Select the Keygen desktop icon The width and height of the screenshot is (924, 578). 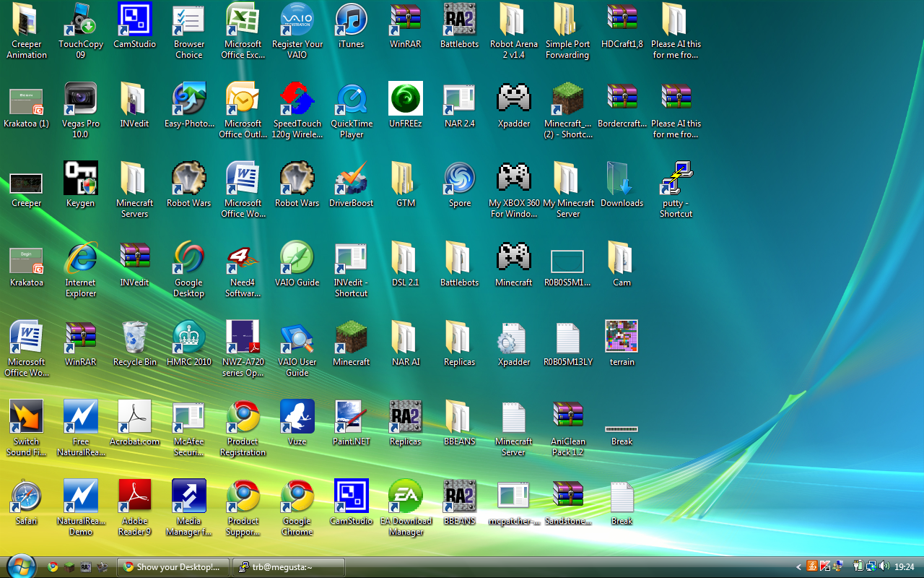click(81, 178)
